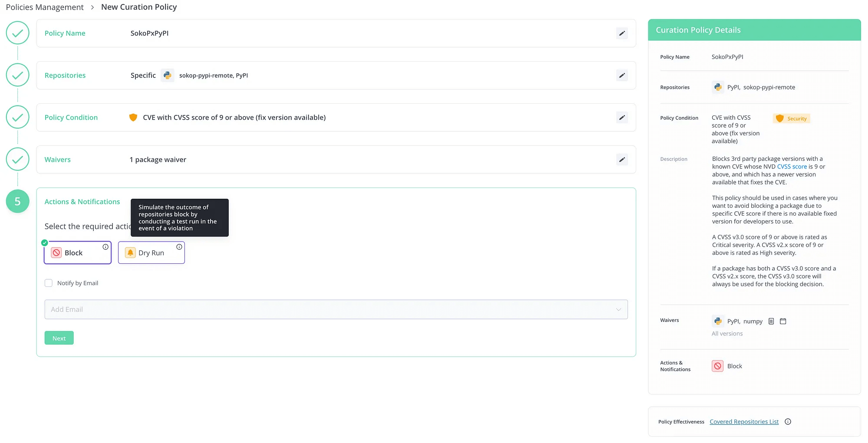Show info tooltip on Dry Run option
Screen dimensions: 868x443
point(179,247)
